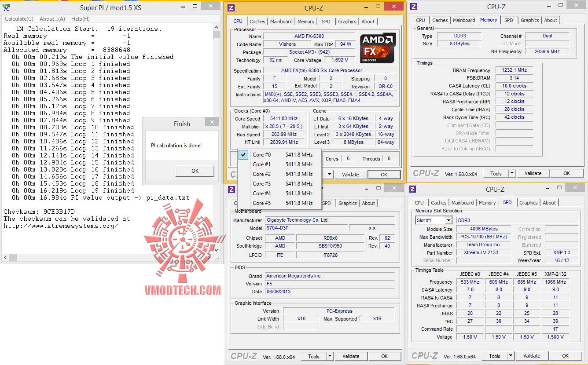Click the DRAM Frequency value "1232.1 MHz"
The height and width of the screenshot is (365, 588).
514,70
